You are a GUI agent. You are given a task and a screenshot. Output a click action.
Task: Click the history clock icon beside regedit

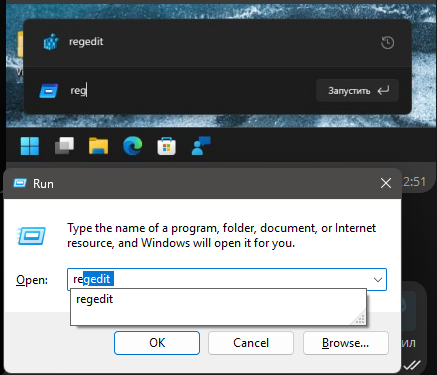point(387,43)
